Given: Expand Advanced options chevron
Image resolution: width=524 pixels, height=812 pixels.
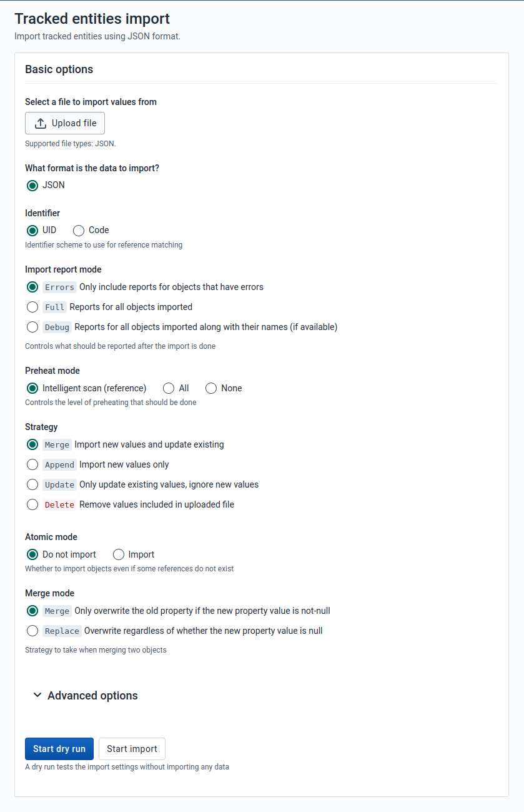Looking at the screenshot, I should point(37,695).
